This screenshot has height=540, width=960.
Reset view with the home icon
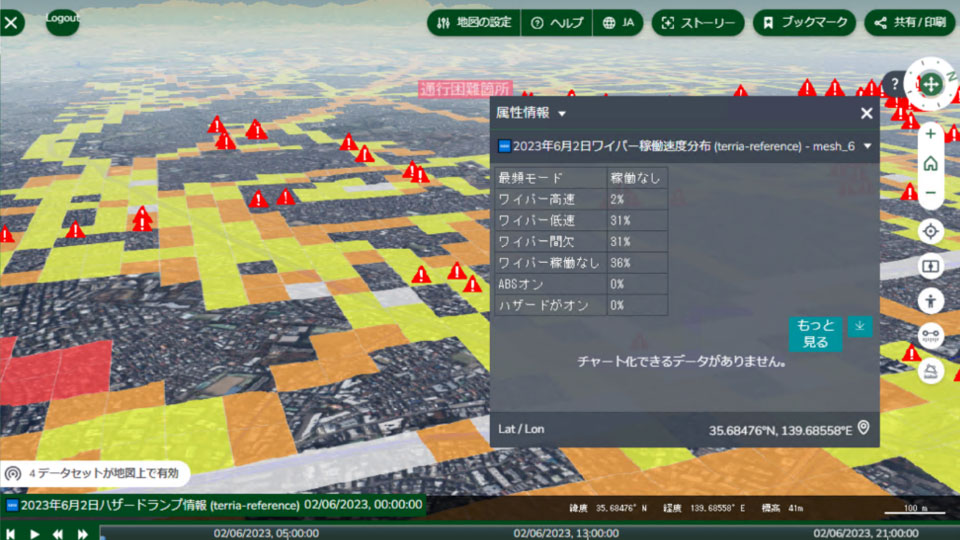tap(931, 163)
